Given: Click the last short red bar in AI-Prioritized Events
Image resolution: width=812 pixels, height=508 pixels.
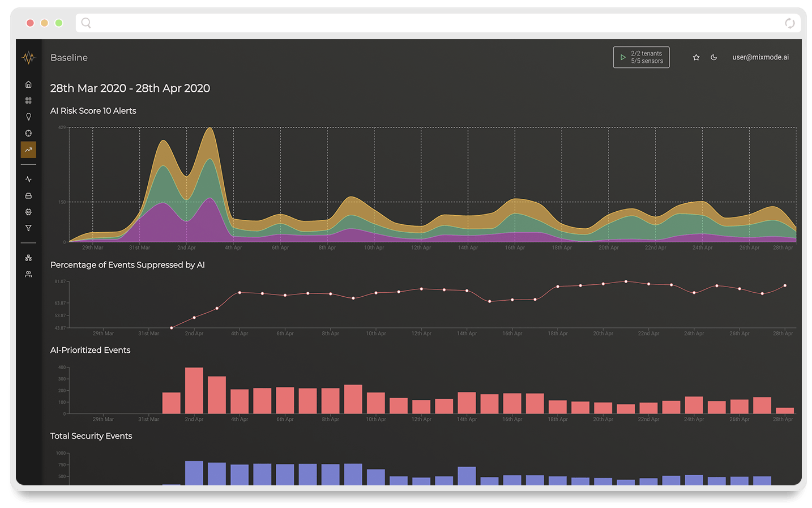Looking at the screenshot, I should (785, 411).
